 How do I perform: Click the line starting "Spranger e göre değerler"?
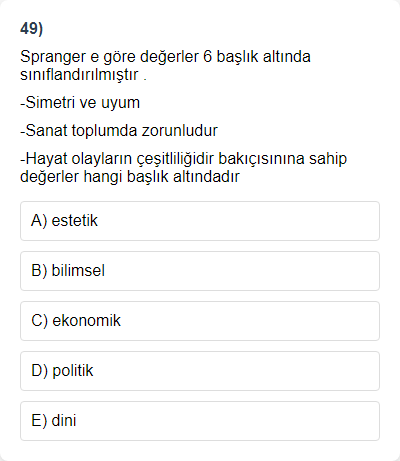(x=165, y=57)
